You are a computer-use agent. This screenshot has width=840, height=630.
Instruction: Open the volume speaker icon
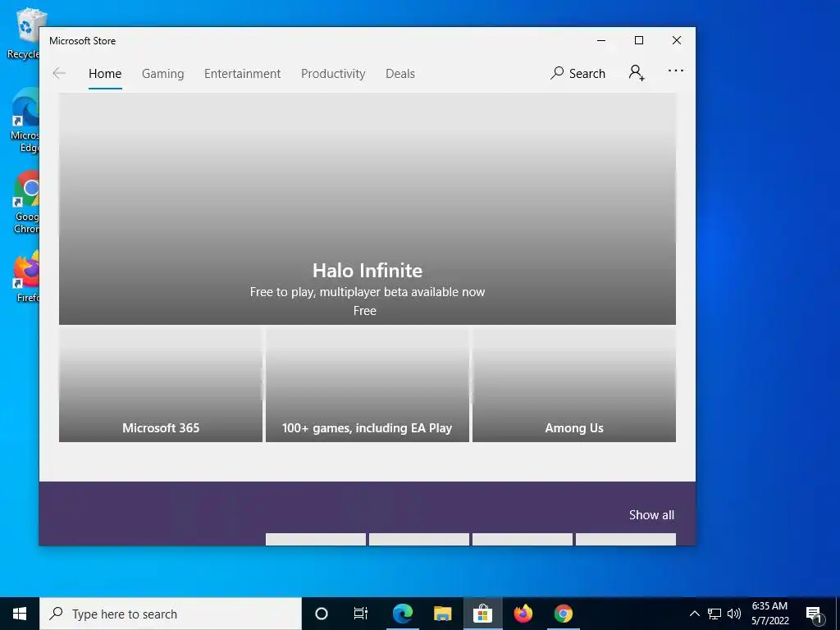(x=734, y=614)
